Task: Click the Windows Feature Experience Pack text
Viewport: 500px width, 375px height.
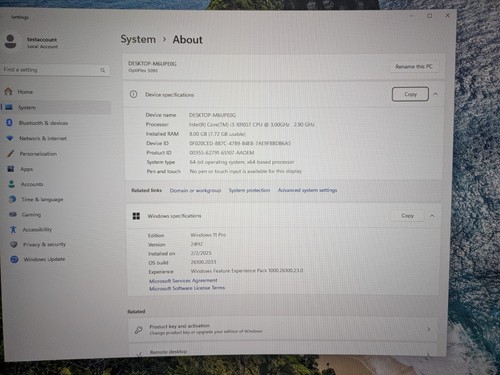Action: pyautogui.click(x=247, y=270)
